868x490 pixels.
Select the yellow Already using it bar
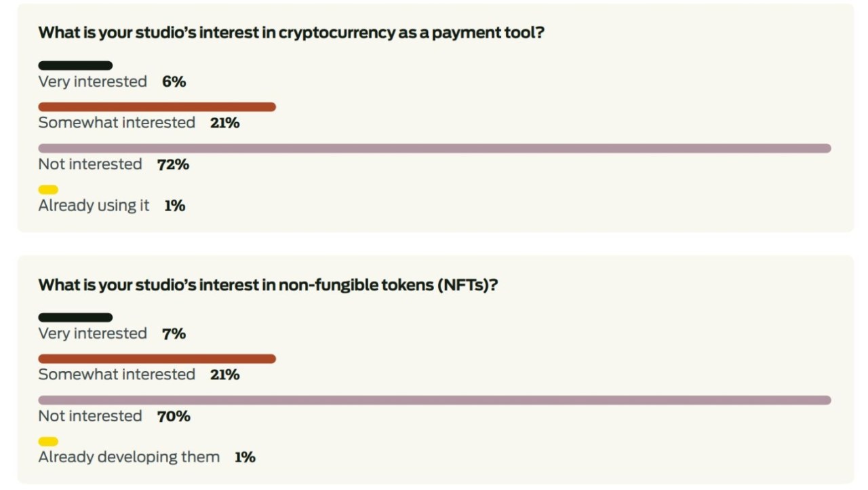(x=48, y=190)
